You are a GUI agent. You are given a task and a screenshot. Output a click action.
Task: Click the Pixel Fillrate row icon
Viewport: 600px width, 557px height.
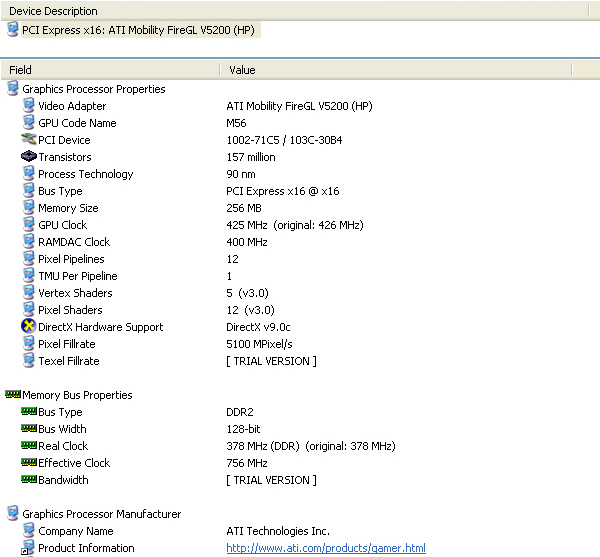click(x=29, y=343)
